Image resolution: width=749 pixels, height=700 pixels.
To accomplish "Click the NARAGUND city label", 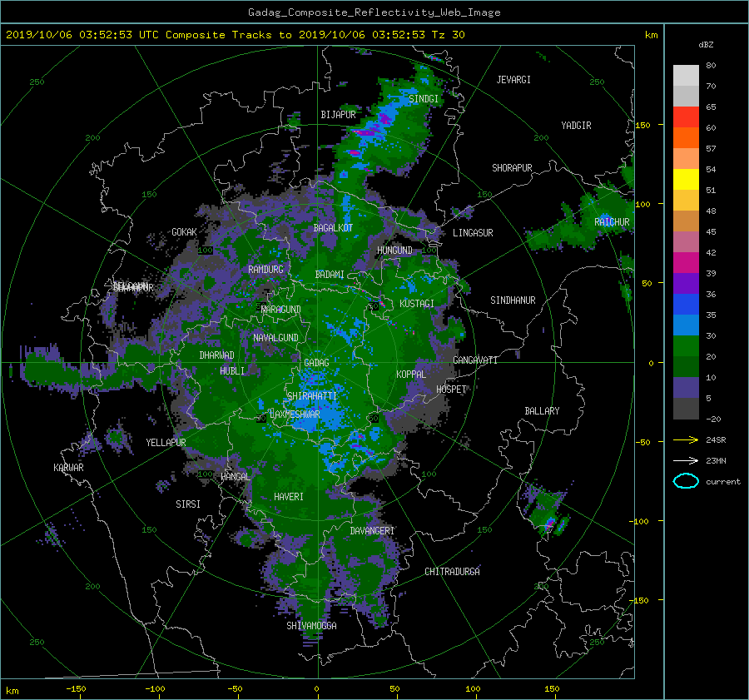I will pos(281,310).
